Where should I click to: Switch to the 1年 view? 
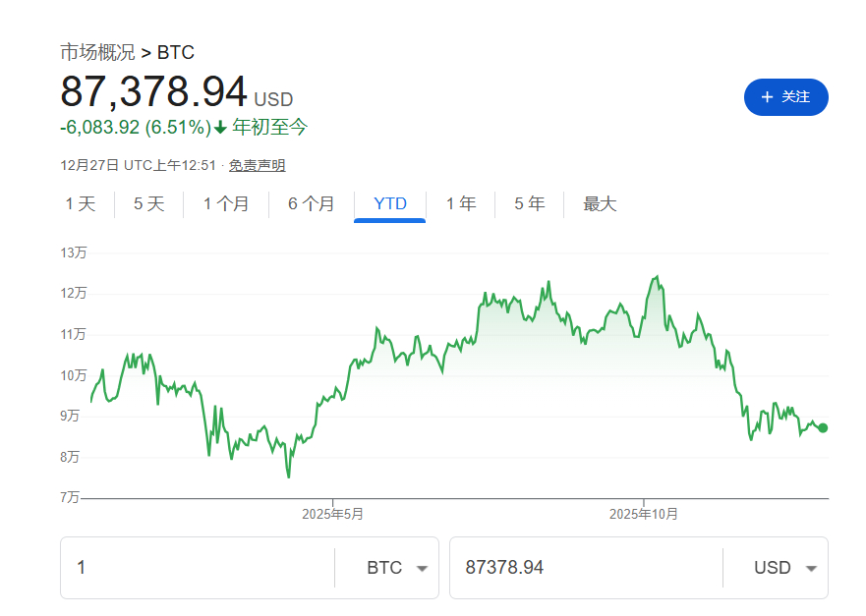460,203
